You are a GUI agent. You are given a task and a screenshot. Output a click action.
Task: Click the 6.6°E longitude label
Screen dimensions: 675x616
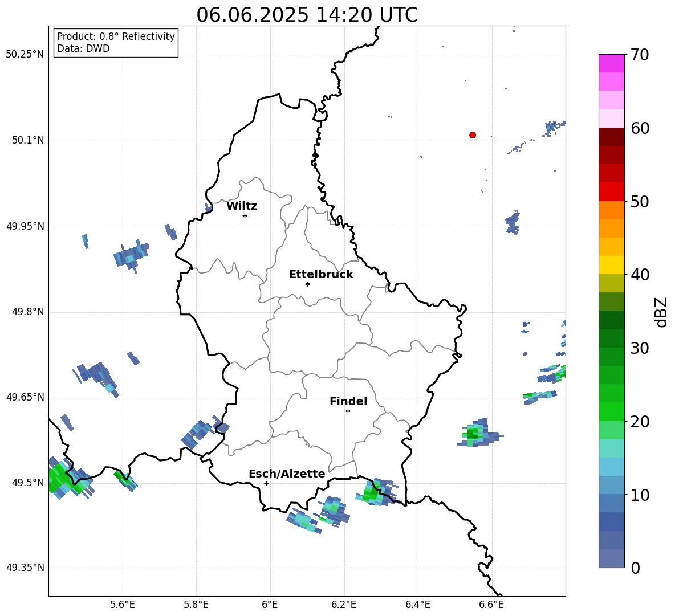491,605
